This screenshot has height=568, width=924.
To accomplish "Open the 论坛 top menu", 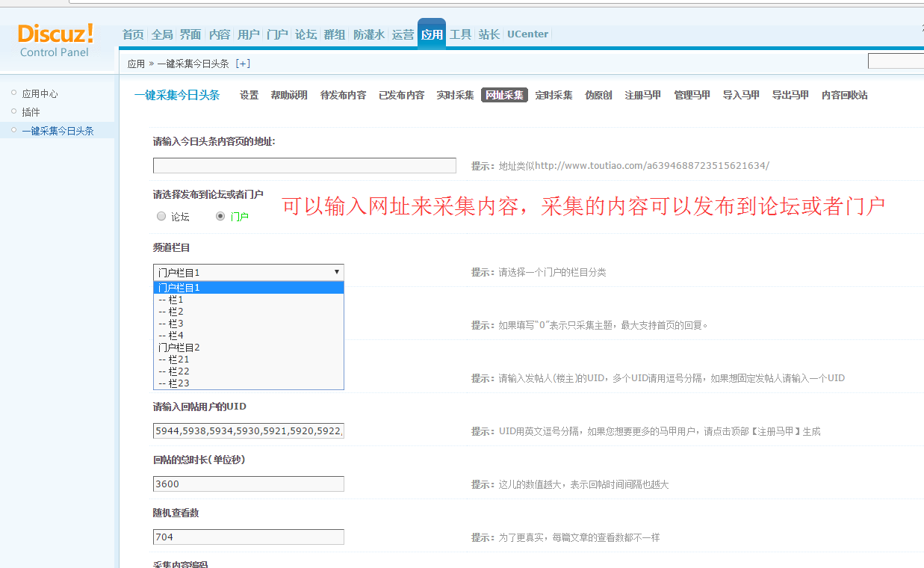I will [306, 34].
